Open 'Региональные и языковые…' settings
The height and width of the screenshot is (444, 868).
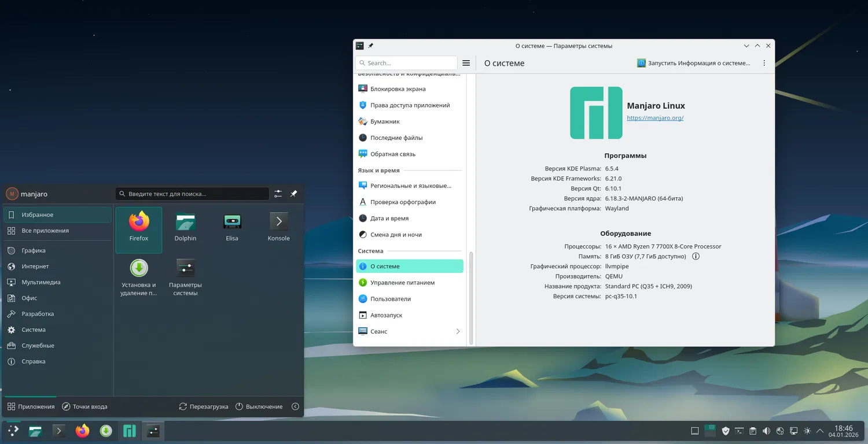[410, 186]
